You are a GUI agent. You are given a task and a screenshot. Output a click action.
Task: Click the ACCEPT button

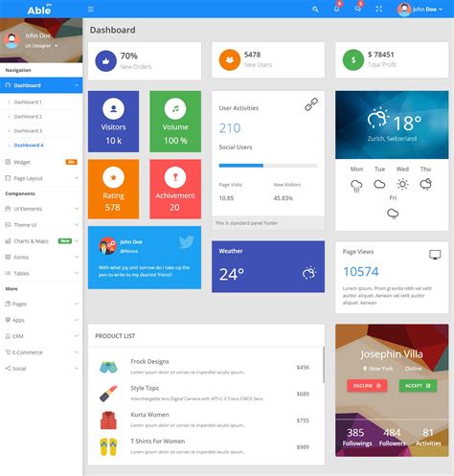click(418, 386)
